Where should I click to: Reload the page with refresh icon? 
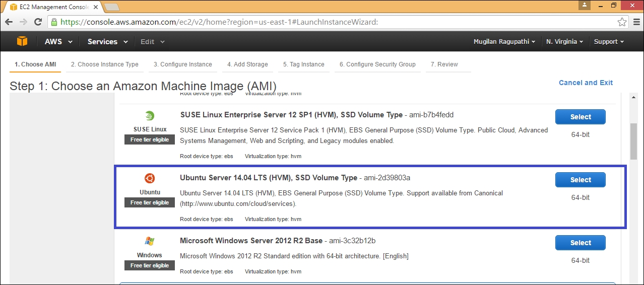coord(38,22)
